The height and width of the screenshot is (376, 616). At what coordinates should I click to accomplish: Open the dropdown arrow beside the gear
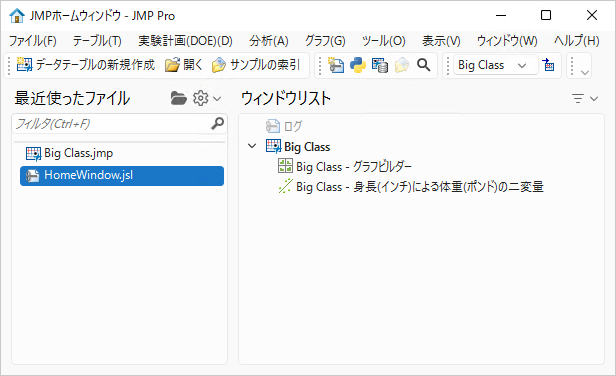(x=217, y=99)
